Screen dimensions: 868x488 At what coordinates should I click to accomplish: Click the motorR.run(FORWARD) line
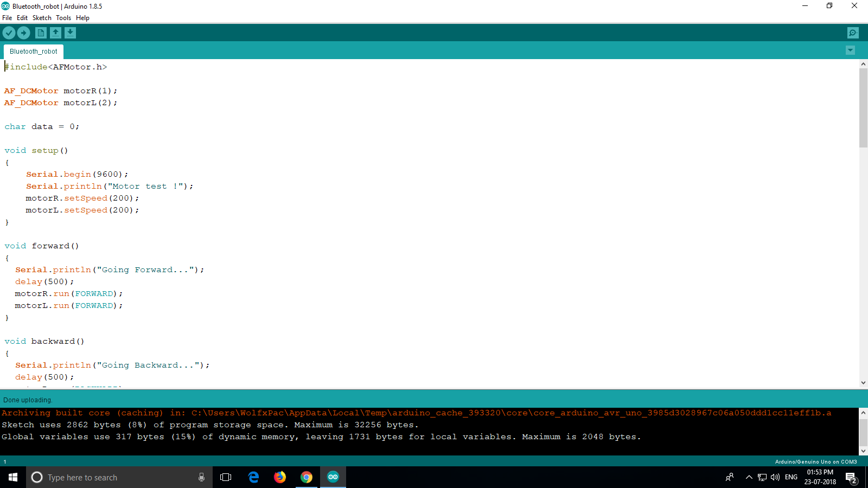click(69, 293)
